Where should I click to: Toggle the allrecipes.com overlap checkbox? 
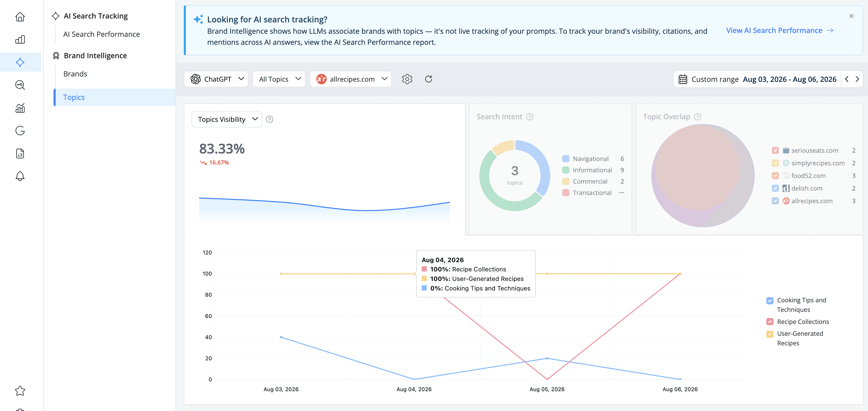(775, 201)
